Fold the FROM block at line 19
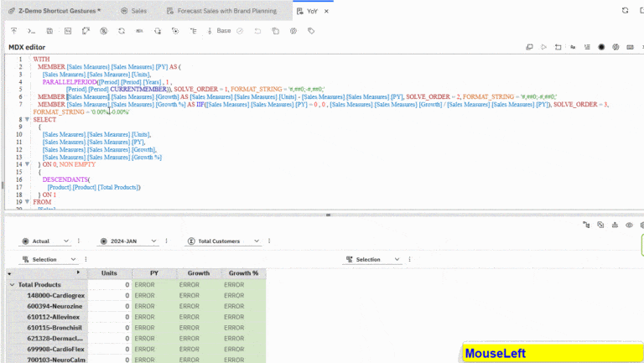 (x=27, y=202)
